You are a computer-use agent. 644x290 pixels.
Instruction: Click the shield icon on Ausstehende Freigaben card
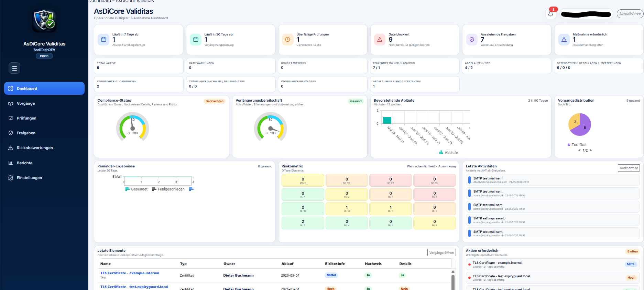coord(472,40)
